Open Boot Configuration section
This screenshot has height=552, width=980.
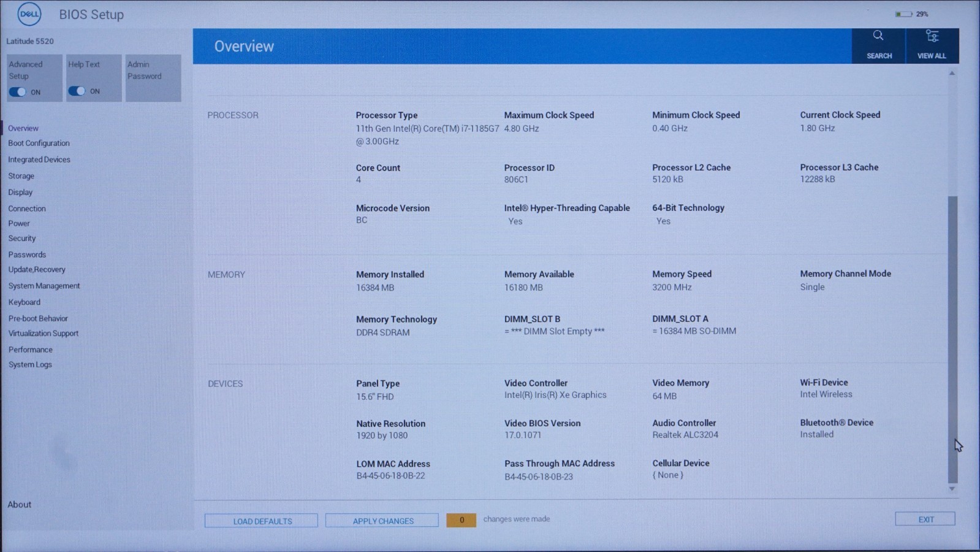tap(39, 143)
